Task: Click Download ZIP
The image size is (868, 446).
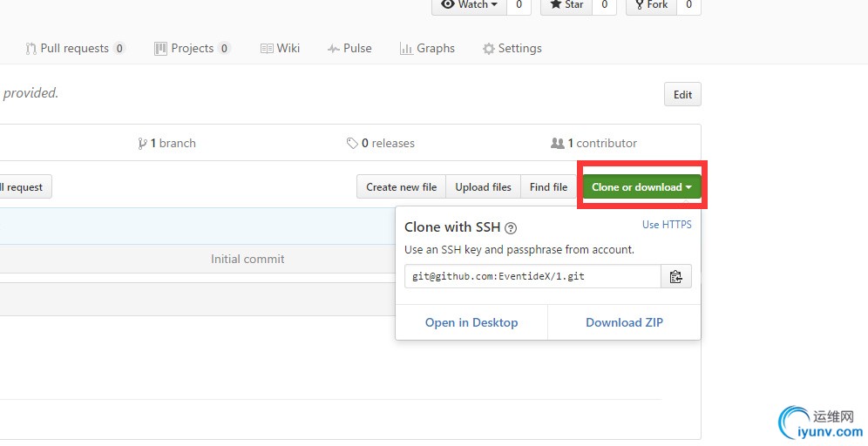Action: pyautogui.click(x=624, y=322)
